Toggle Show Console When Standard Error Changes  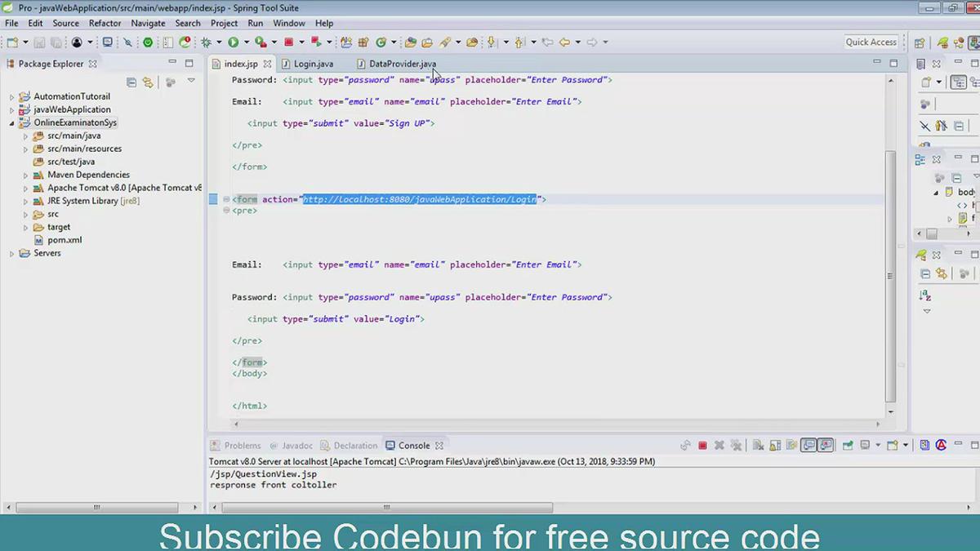tap(826, 446)
